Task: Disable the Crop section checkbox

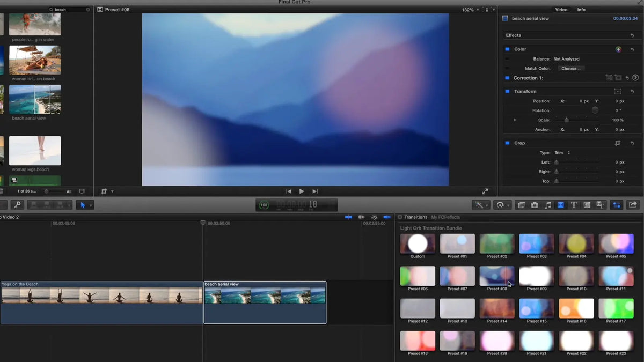Action: (507, 143)
